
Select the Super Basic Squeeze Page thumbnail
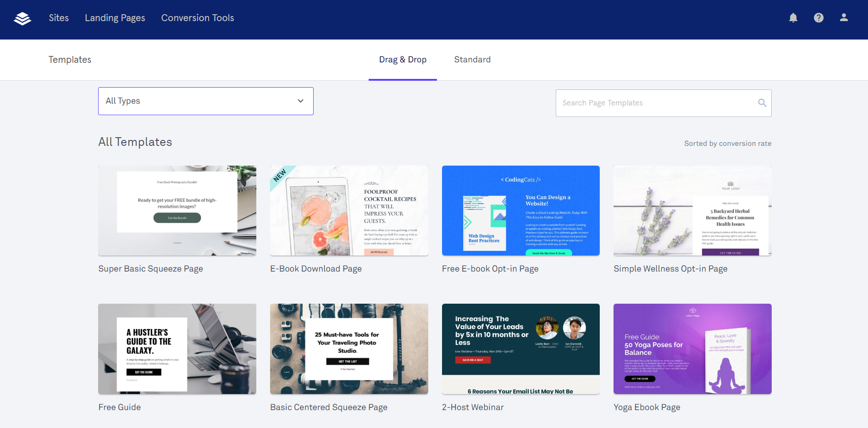tap(177, 211)
